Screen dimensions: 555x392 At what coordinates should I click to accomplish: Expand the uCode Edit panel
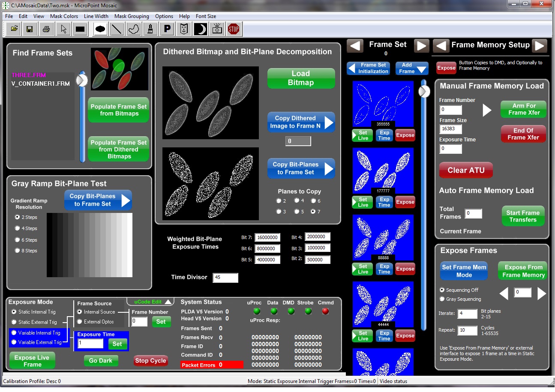(150, 302)
